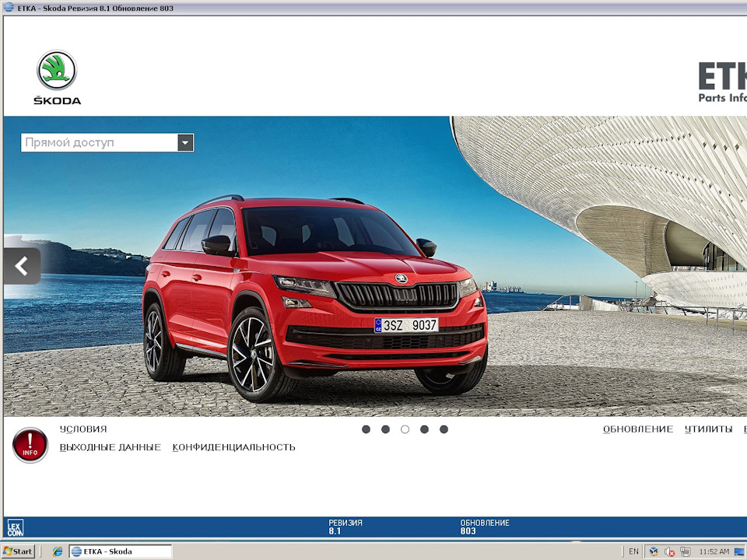Click the EN language indicator
Viewport: 747px width, 560px height.
[633, 551]
